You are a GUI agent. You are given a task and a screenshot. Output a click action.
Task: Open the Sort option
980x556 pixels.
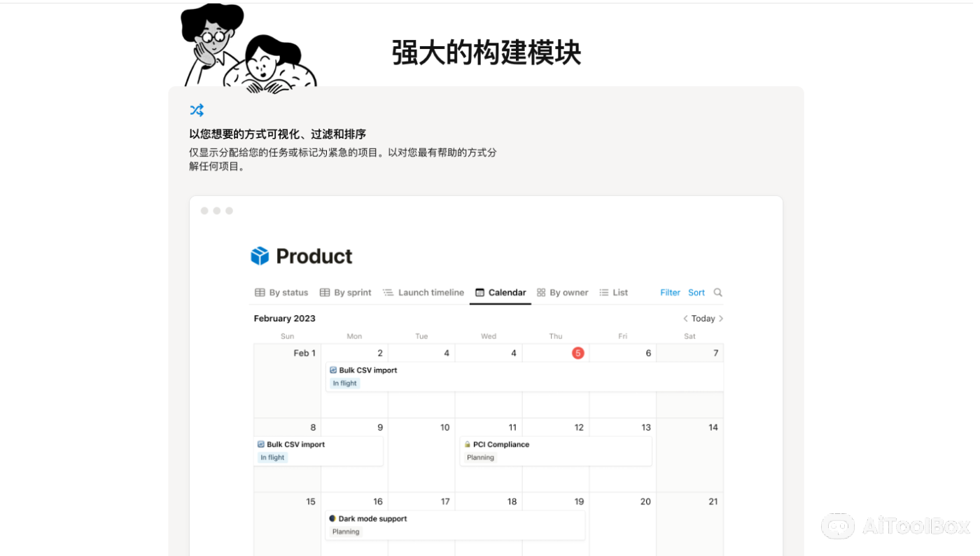click(696, 292)
